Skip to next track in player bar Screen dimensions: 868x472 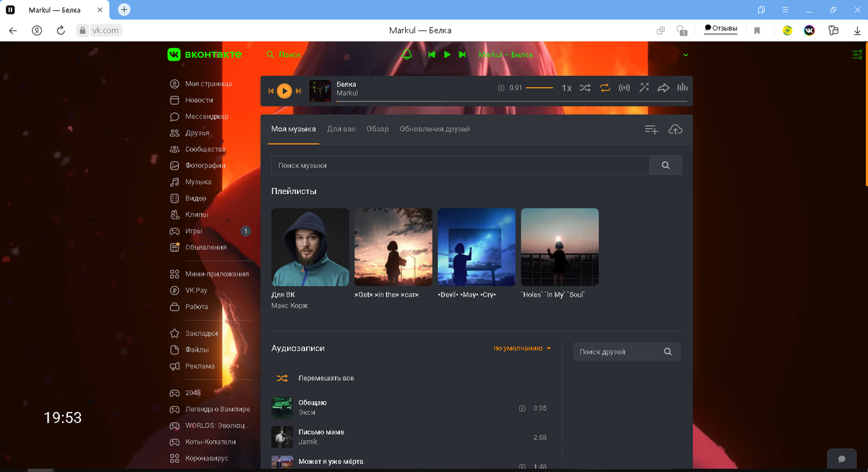click(298, 90)
